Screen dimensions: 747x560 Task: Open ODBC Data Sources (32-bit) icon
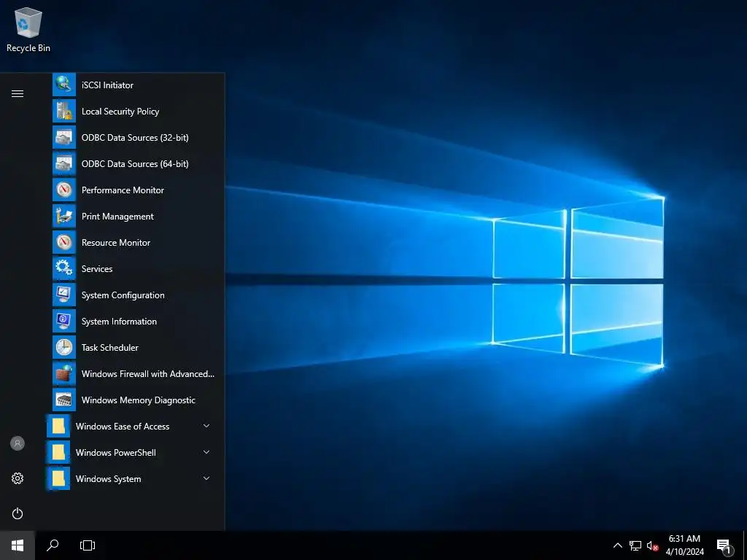click(x=64, y=137)
